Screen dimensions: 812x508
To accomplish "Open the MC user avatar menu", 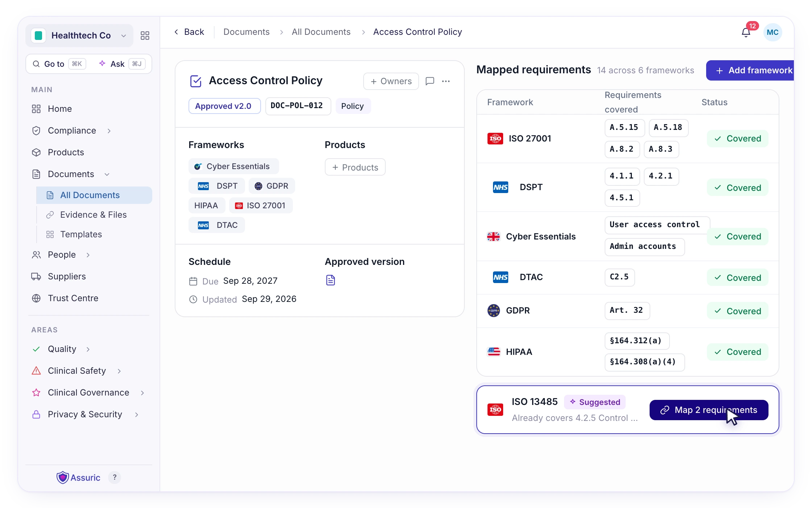I will click(x=772, y=32).
